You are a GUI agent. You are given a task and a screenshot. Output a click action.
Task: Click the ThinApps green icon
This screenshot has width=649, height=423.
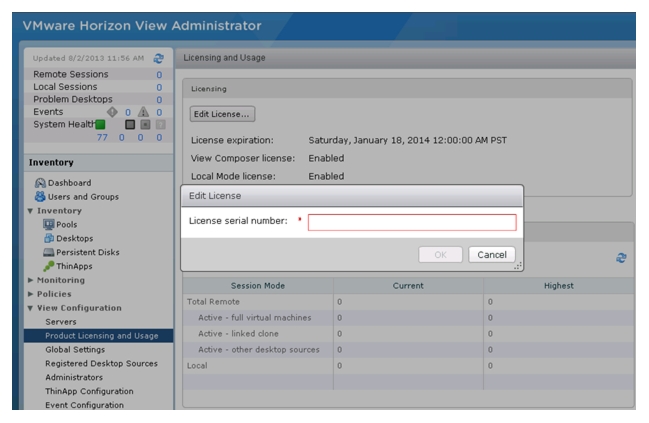point(48,266)
